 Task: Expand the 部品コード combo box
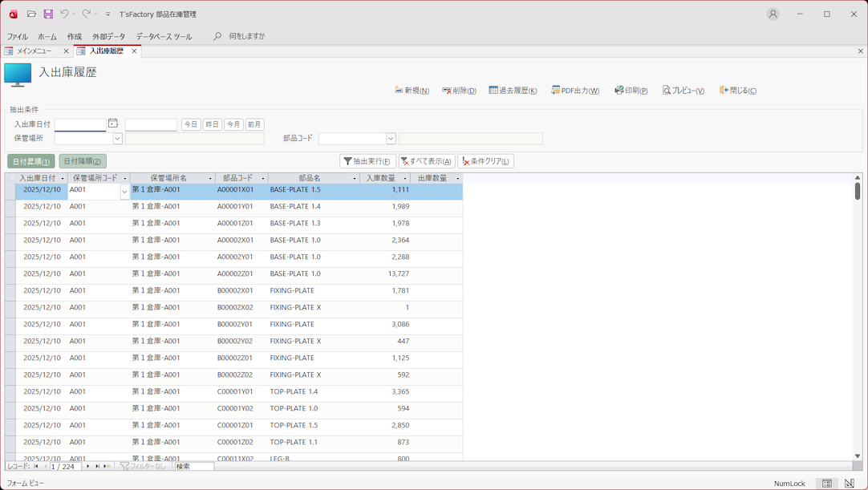pos(391,139)
